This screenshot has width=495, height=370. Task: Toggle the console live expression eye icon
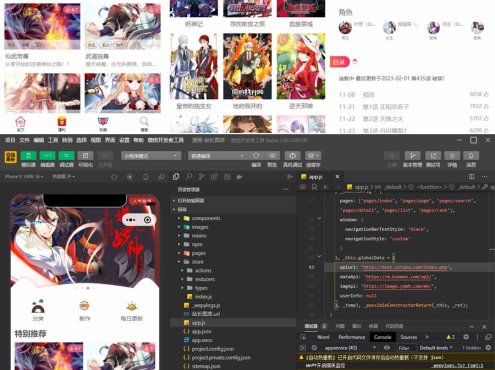pos(386,348)
